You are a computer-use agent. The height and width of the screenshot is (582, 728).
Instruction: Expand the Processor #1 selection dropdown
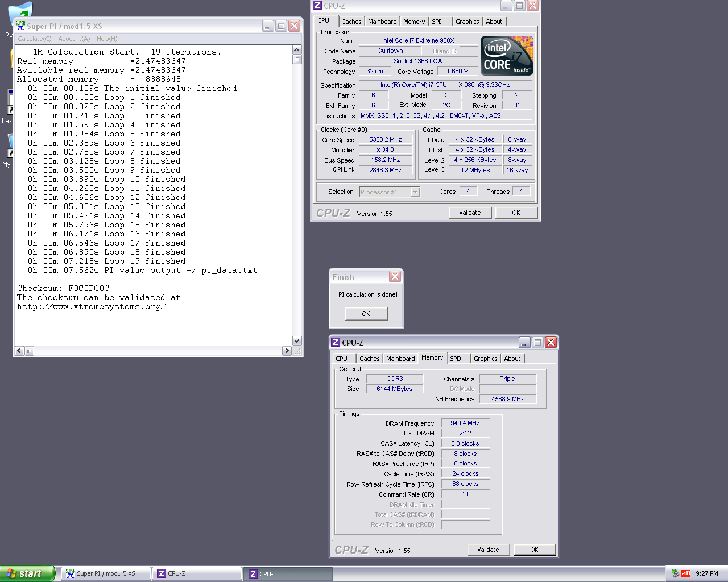tap(415, 192)
